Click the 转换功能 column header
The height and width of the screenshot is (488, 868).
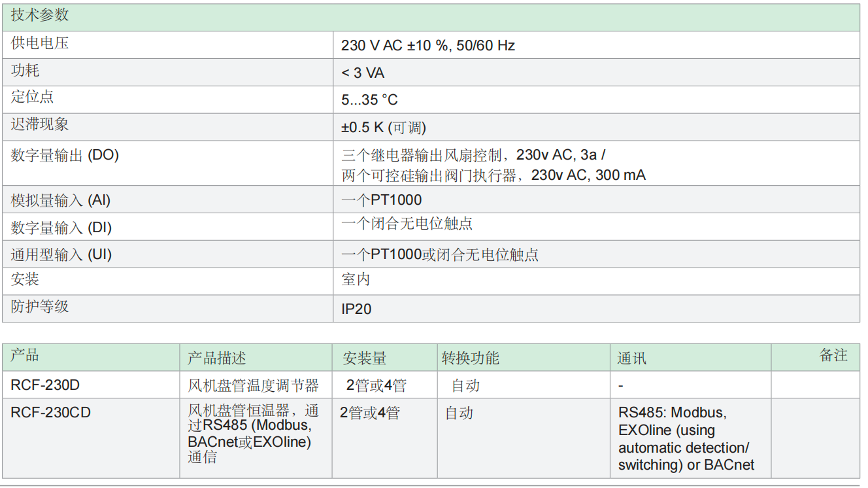click(x=470, y=358)
